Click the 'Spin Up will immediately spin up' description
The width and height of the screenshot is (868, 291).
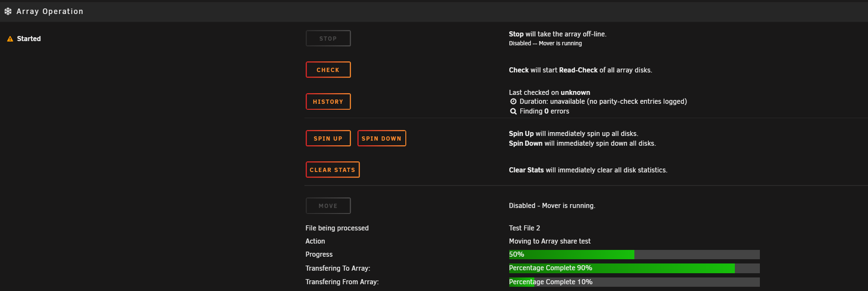coord(573,133)
